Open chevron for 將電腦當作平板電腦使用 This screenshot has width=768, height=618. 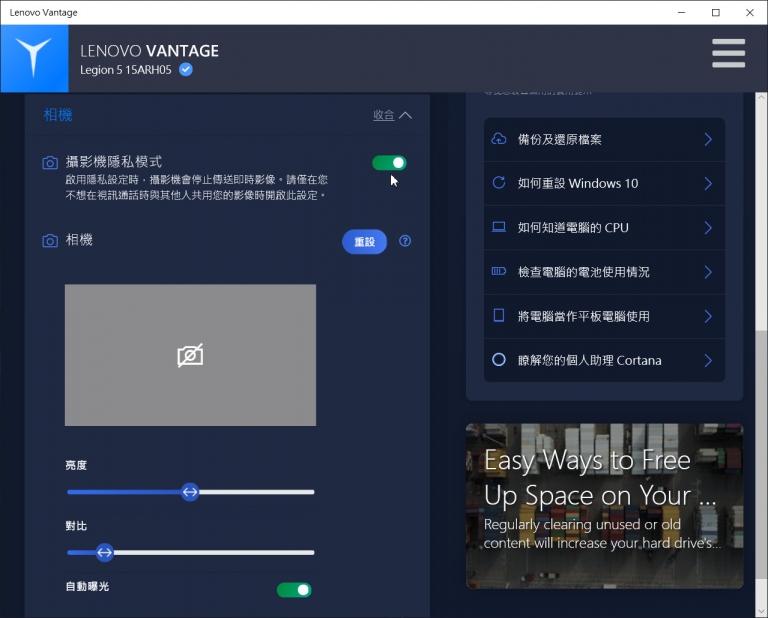[708, 316]
